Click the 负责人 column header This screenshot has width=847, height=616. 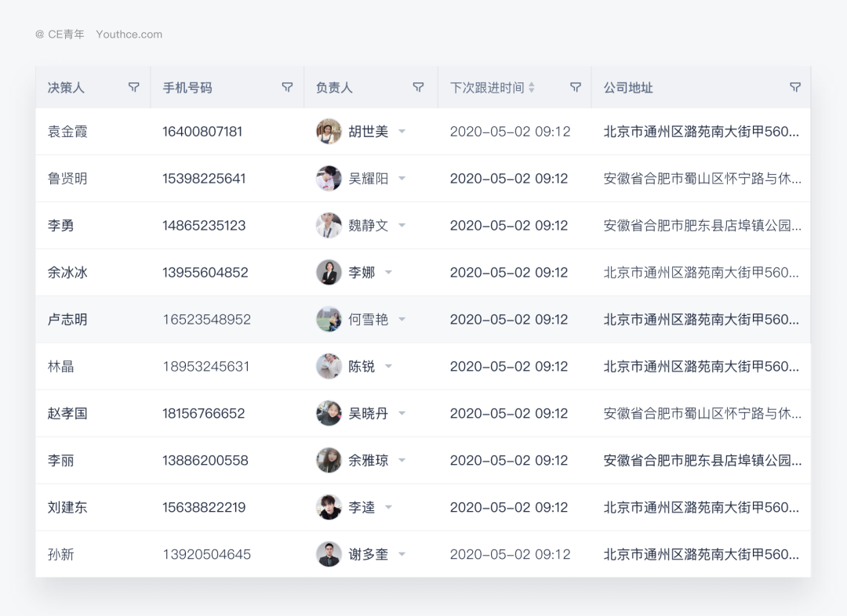[334, 88]
